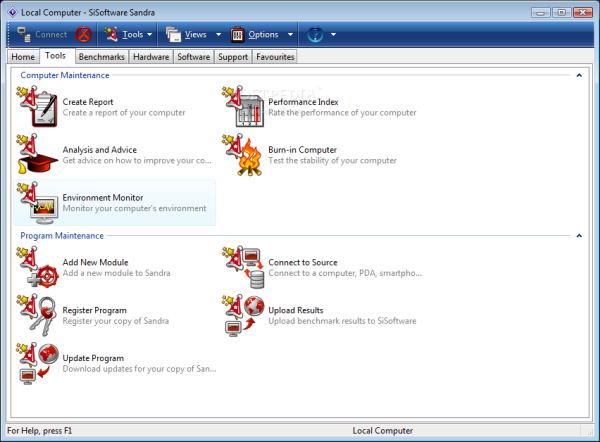The image size is (600, 442).
Task: Click 'For Help, press F1' status text
Action: click(39, 431)
